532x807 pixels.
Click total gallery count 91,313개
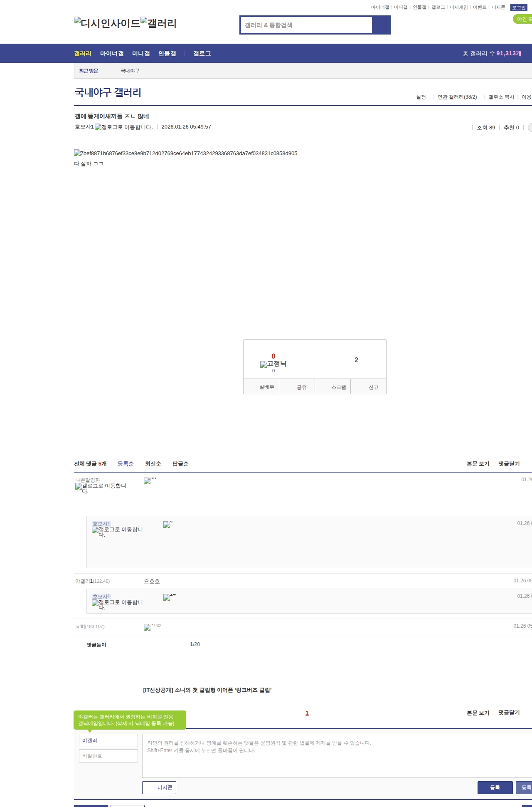click(509, 53)
